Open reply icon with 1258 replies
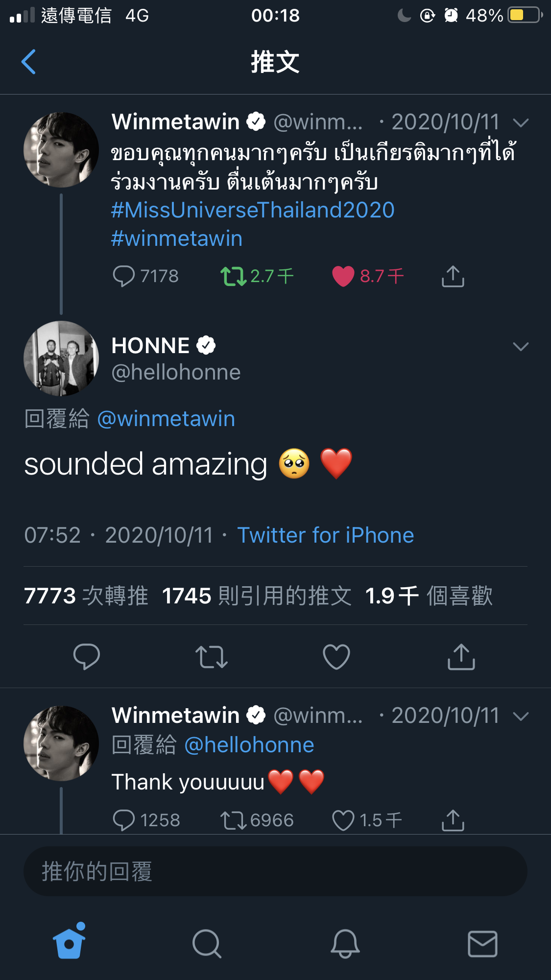The height and width of the screenshot is (980, 551). [x=123, y=820]
